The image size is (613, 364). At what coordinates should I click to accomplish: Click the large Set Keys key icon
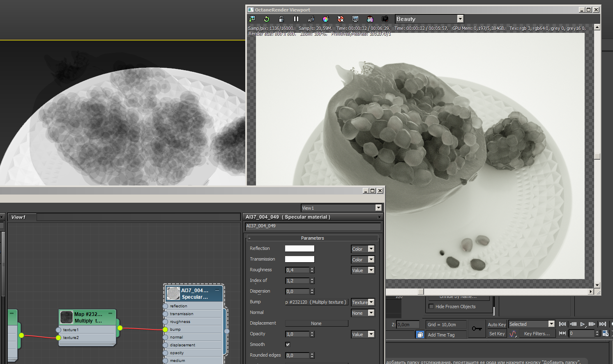(477, 328)
